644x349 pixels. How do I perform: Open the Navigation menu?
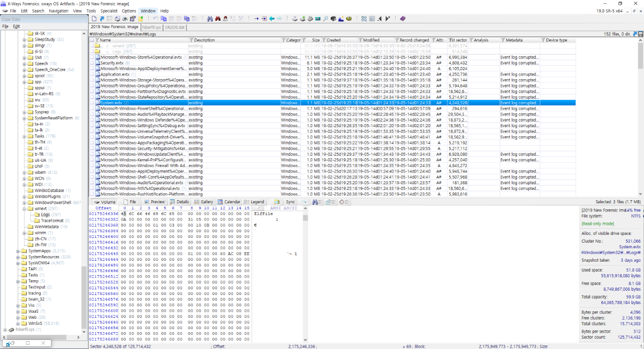point(58,11)
